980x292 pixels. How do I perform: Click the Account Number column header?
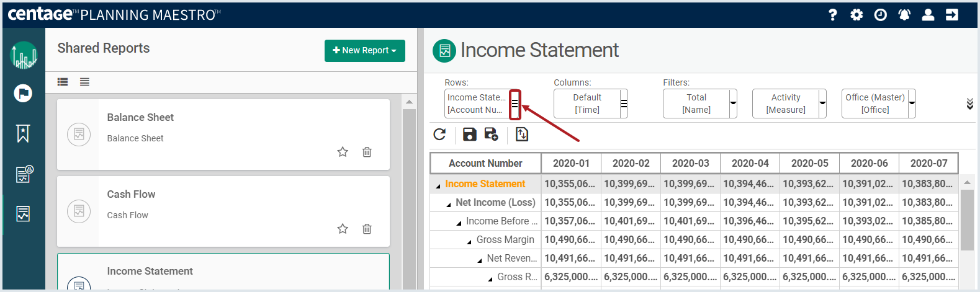click(486, 163)
